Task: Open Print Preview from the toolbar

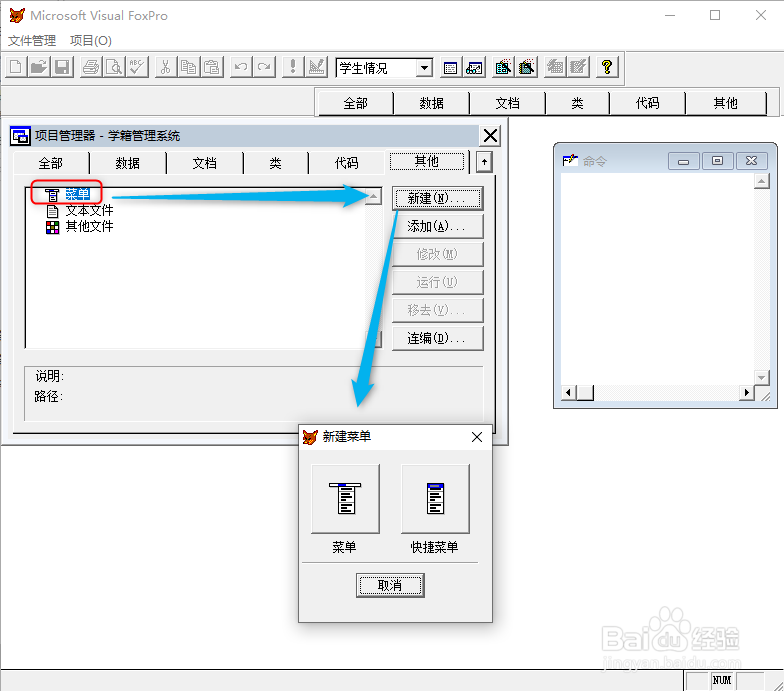Action: click(x=114, y=67)
